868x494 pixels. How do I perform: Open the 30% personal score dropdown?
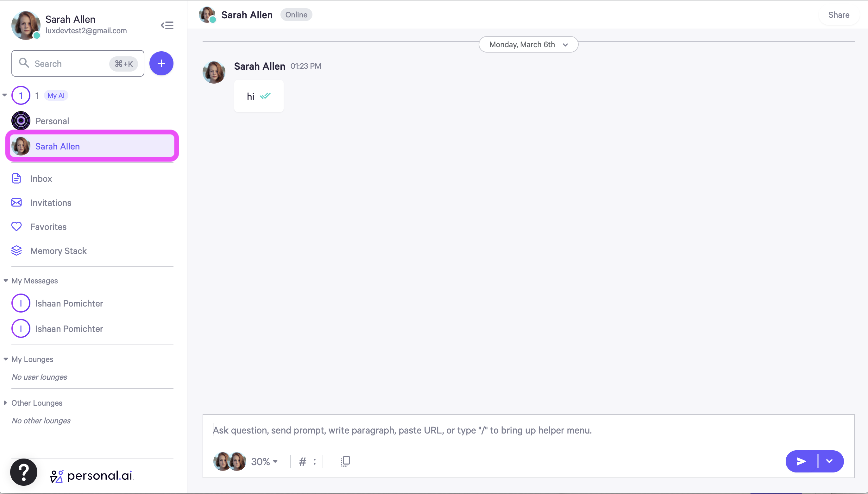point(264,461)
